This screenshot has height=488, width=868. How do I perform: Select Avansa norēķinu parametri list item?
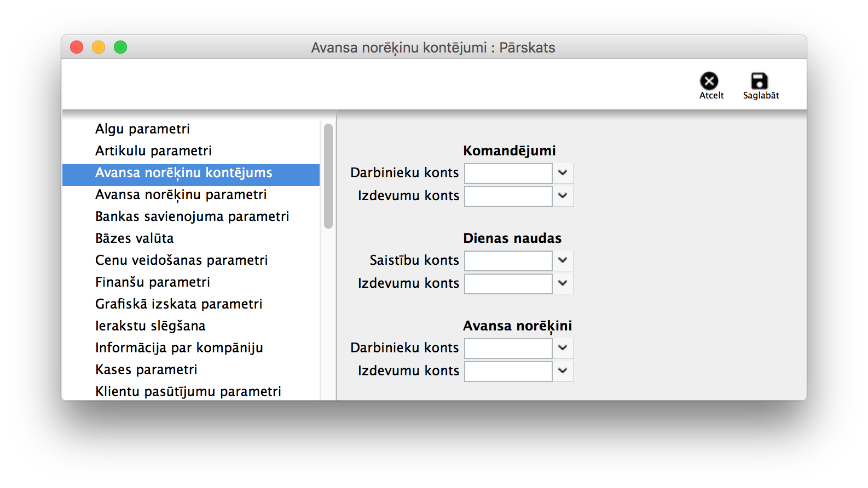coord(181,195)
